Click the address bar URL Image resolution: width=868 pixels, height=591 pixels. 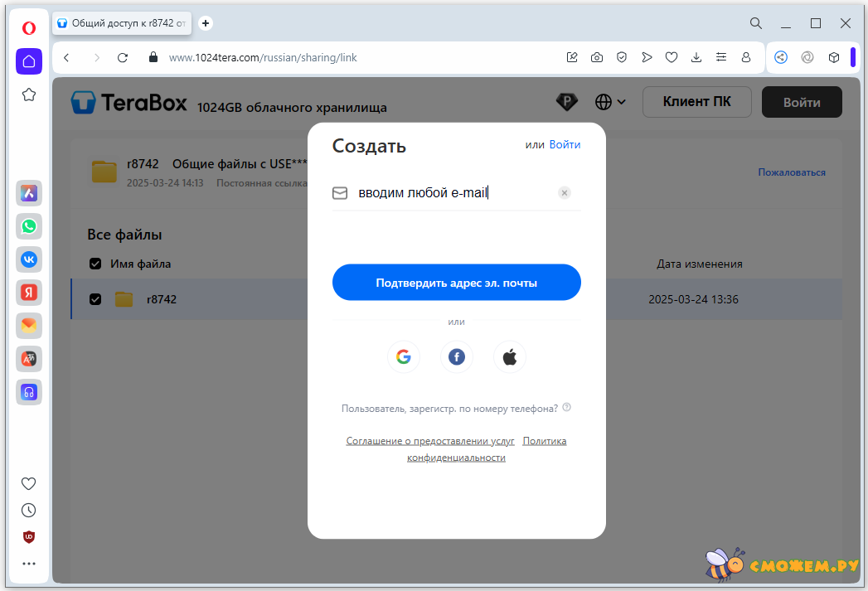pyautogui.click(x=263, y=57)
